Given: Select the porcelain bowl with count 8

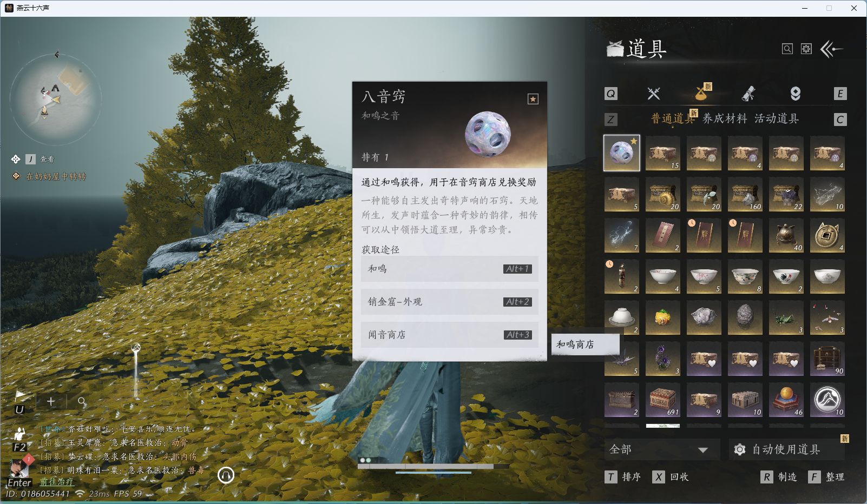Looking at the screenshot, I should 745,276.
